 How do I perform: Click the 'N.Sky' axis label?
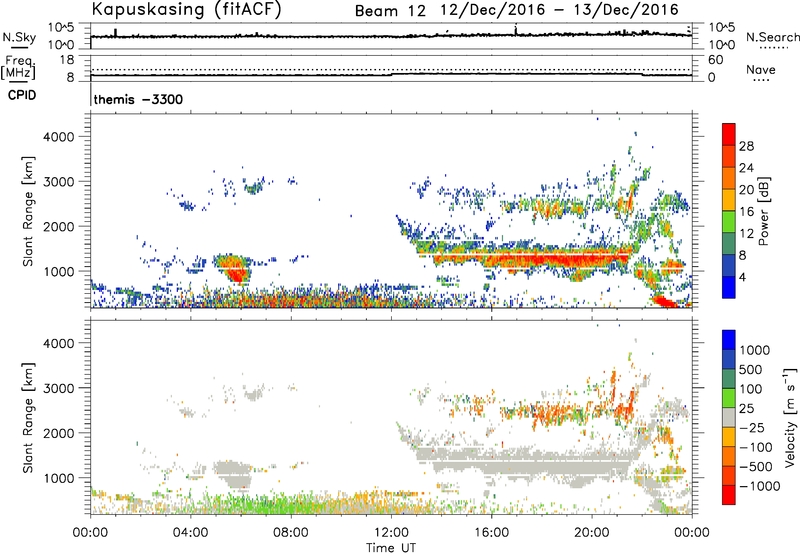(x=19, y=37)
